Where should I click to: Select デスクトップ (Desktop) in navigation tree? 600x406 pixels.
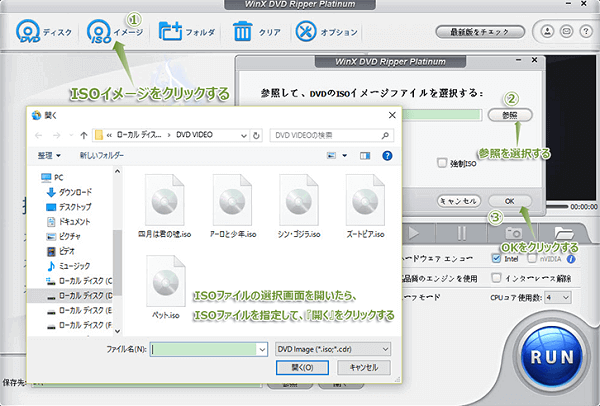tap(68, 207)
